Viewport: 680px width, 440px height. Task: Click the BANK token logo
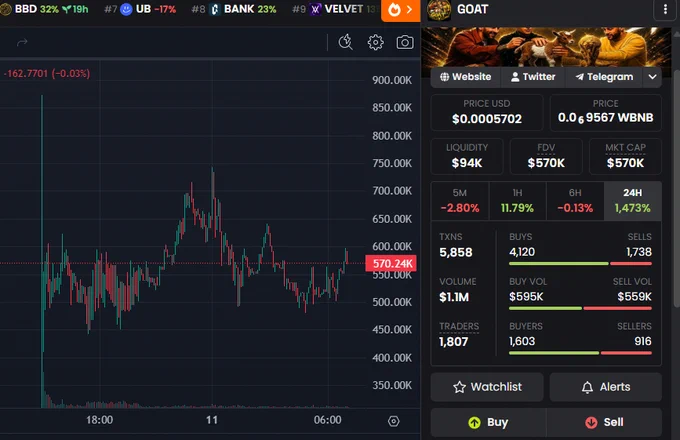215,9
